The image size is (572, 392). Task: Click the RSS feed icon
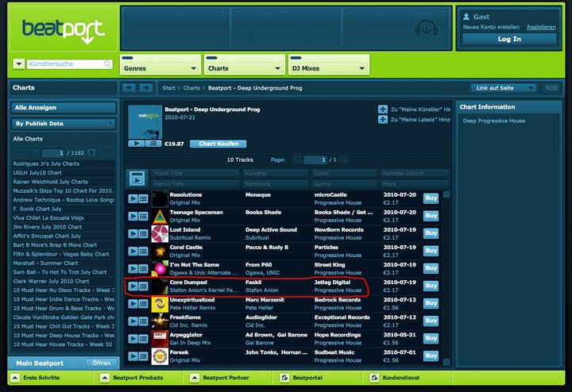pos(551,87)
